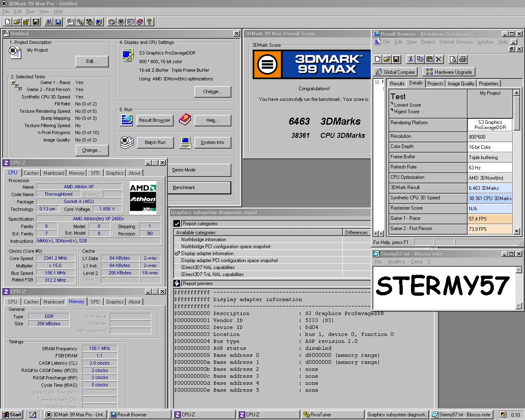Viewport: 525px width, 420px height.
Task: Click the Project Description icon in 3DMark toolbar
Action: tap(71, 22)
